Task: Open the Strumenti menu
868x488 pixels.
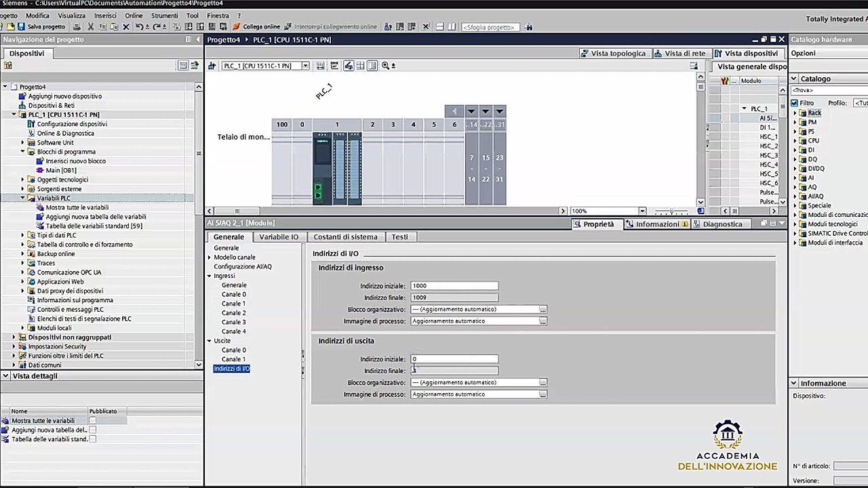Action: pyautogui.click(x=164, y=15)
